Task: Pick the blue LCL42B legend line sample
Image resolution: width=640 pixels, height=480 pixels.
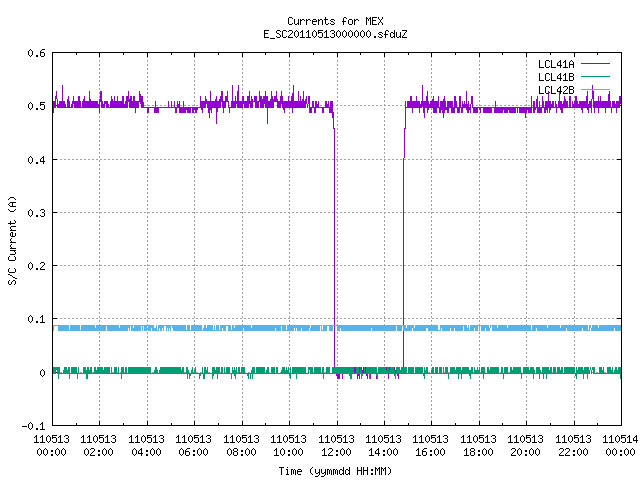Action: (595, 89)
